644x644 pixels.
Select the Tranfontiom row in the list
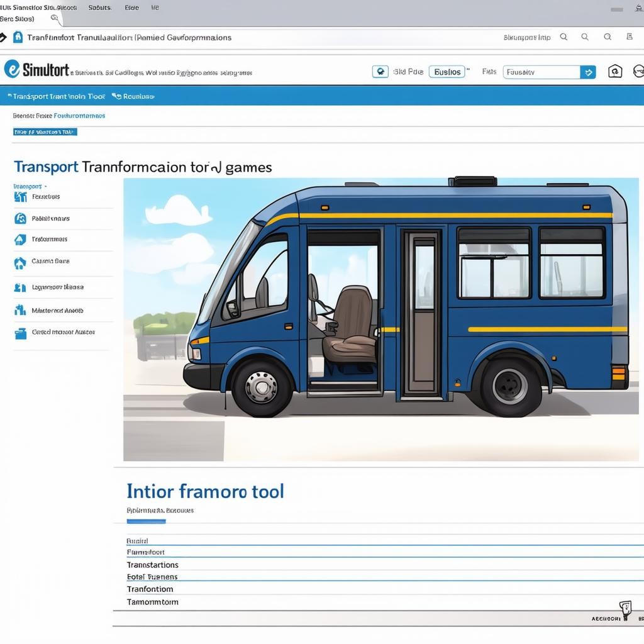point(150,589)
